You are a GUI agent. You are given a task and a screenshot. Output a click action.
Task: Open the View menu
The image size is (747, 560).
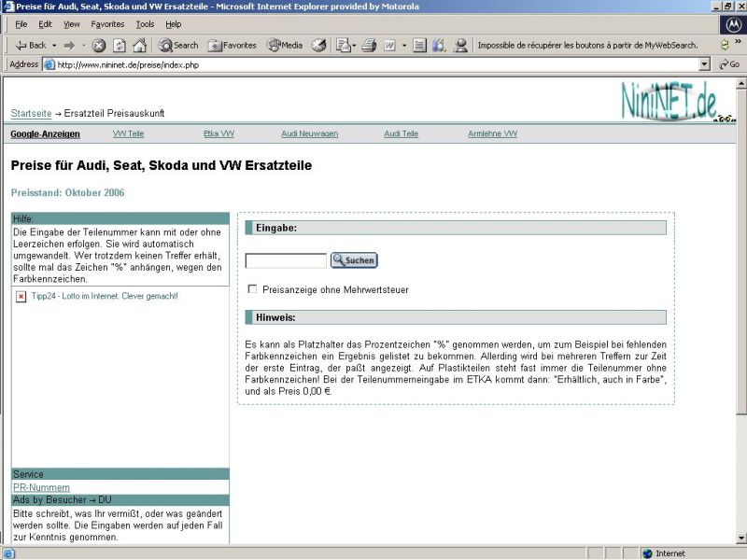72,24
